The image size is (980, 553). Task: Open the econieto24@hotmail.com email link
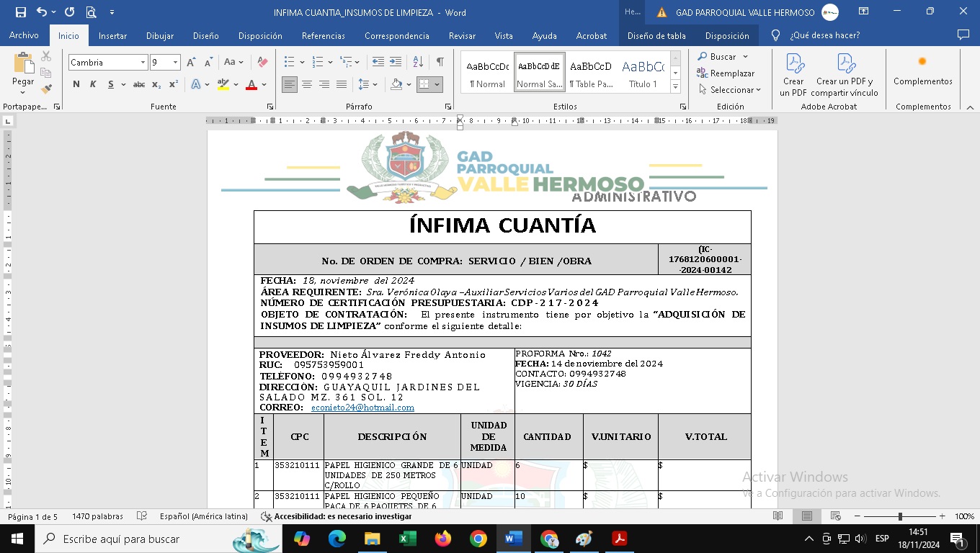[362, 408]
